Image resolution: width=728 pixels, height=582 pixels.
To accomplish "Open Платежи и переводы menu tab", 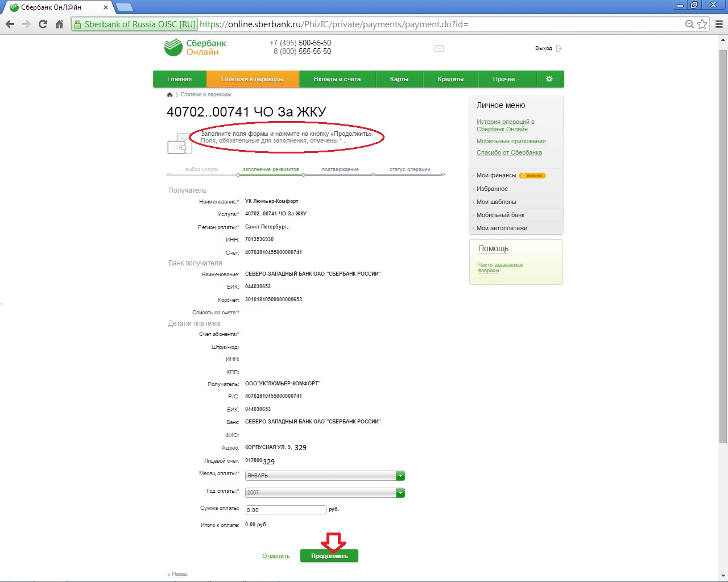I will [x=253, y=79].
